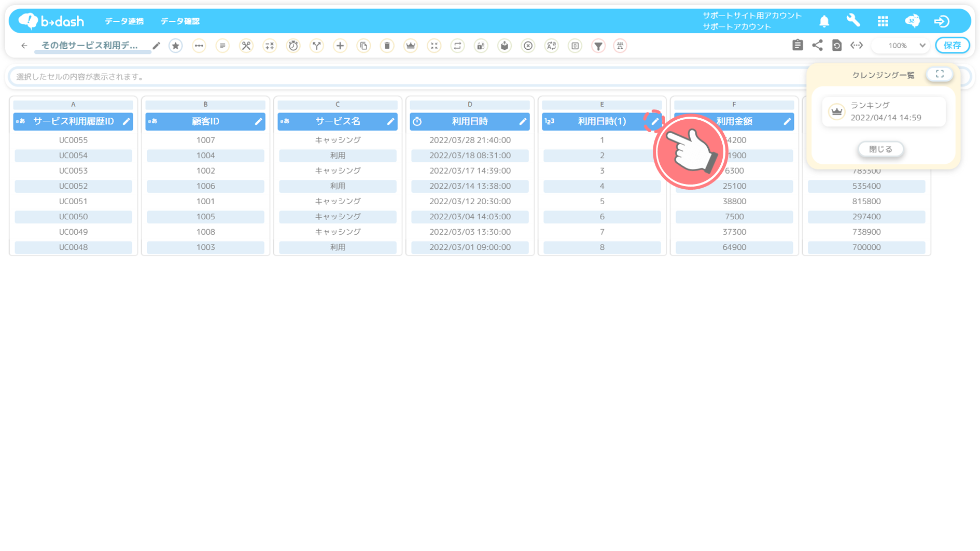This screenshot has height=551, width=980.
Task: Open the apps grid menu
Action: (x=883, y=21)
